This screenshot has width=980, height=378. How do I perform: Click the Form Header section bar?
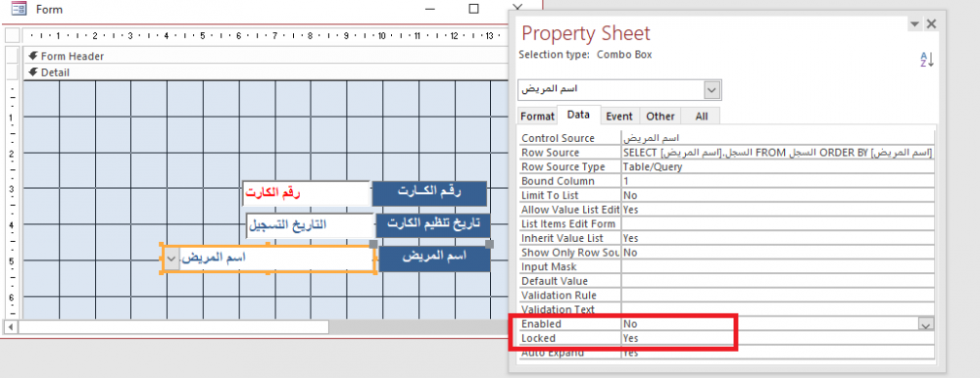266,56
